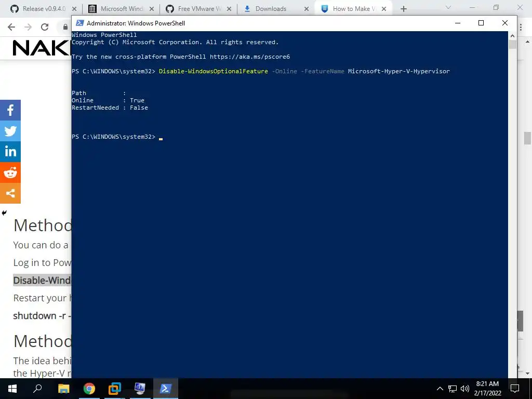Click the shutdown -r text on webpage
Image resolution: width=532 pixels, height=399 pixels.
[42, 315]
